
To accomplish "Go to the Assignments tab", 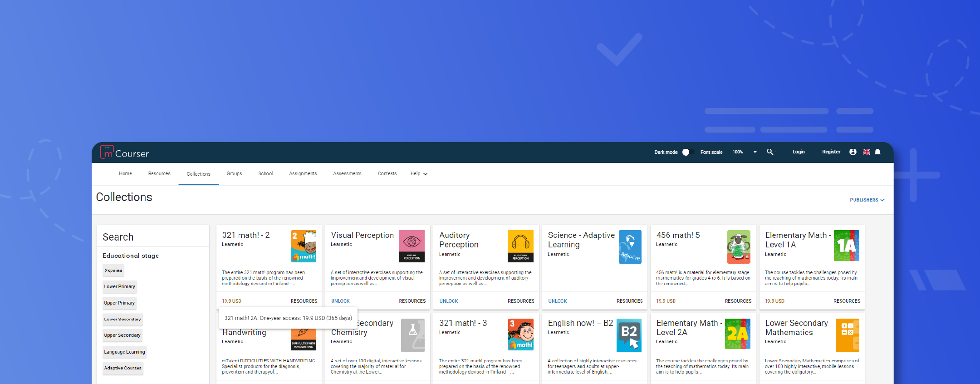I will coord(303,174).
